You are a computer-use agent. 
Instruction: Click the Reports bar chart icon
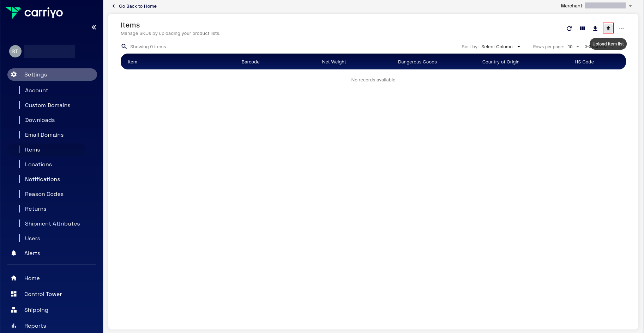14,326
